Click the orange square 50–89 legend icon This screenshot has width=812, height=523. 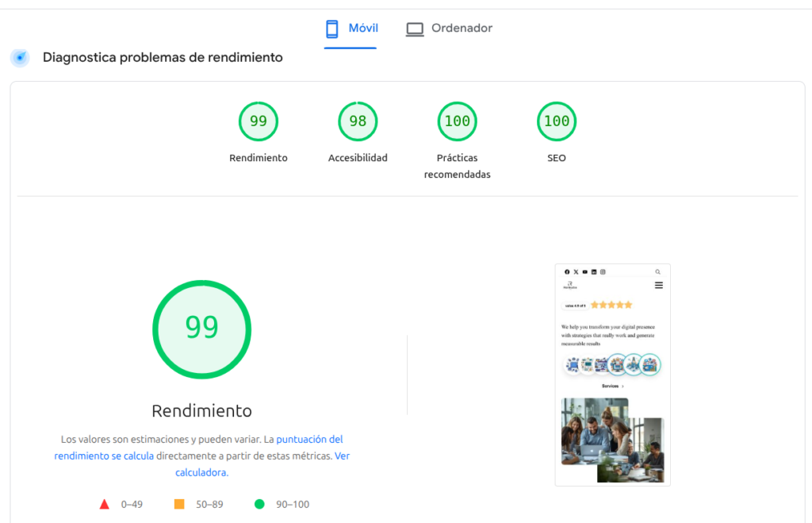pos(179,504)
